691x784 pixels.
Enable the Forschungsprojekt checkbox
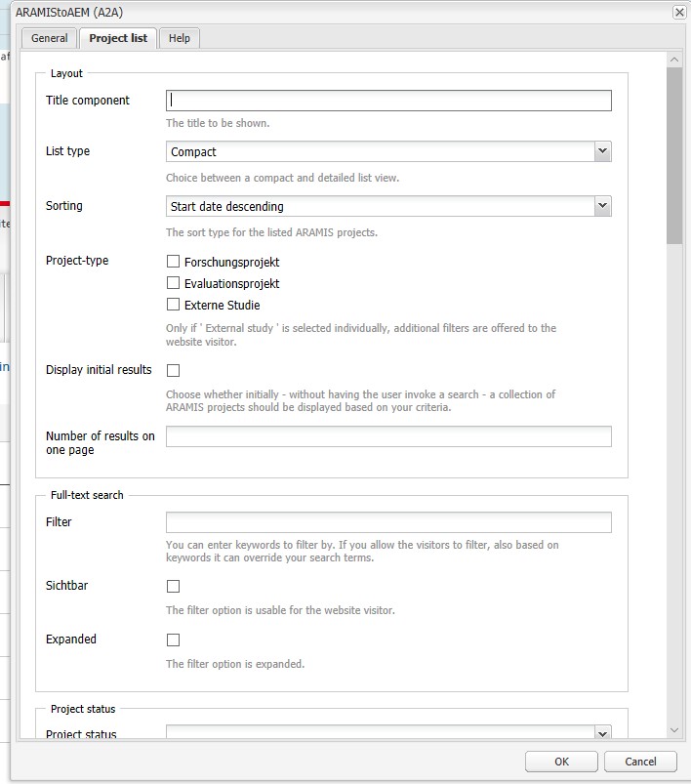(x=174, y=262)
